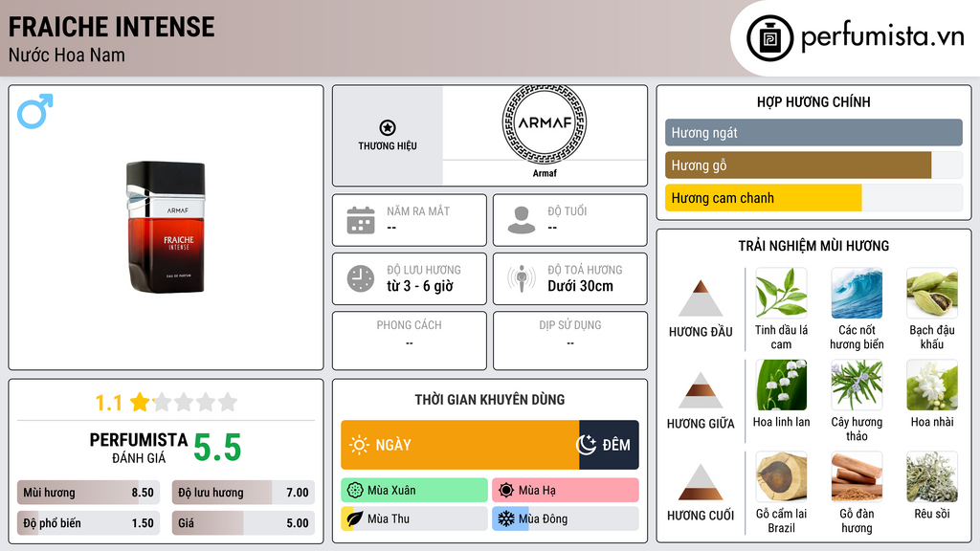Select the Đêm night segment
Viewport: 980px width, 551px height.
pyautogui.click(x=609, y=445)
